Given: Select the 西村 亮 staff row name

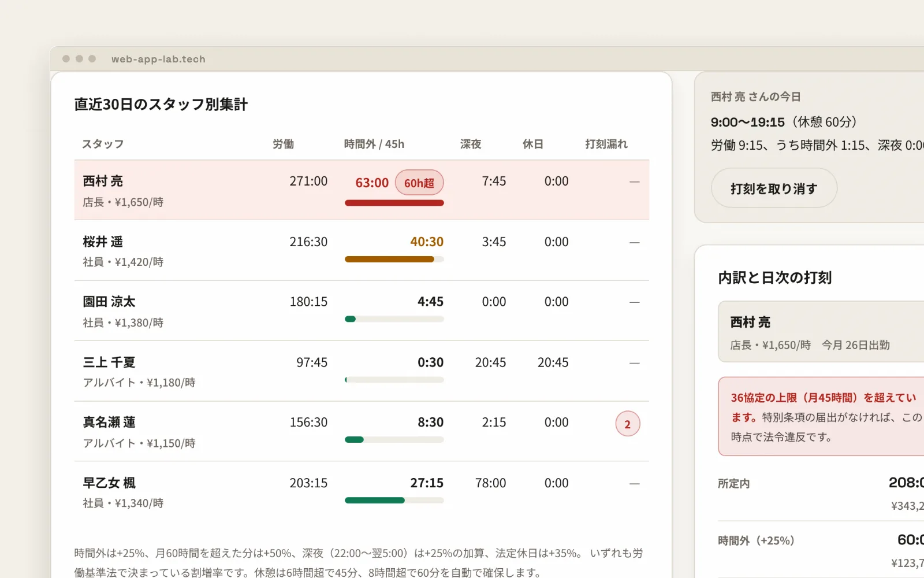Looking at the screenshot, I should point(103,181).
